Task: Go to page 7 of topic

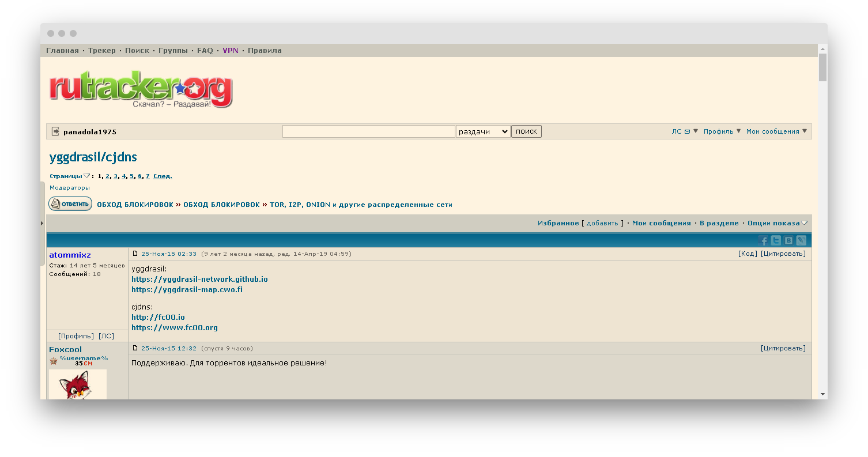Action: 148,176
